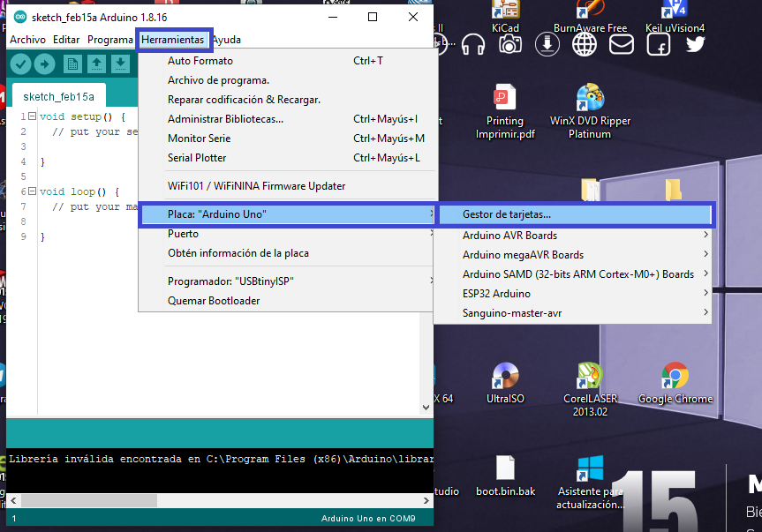Click "Arduino Uno en COM9" status text

[368, 519]
